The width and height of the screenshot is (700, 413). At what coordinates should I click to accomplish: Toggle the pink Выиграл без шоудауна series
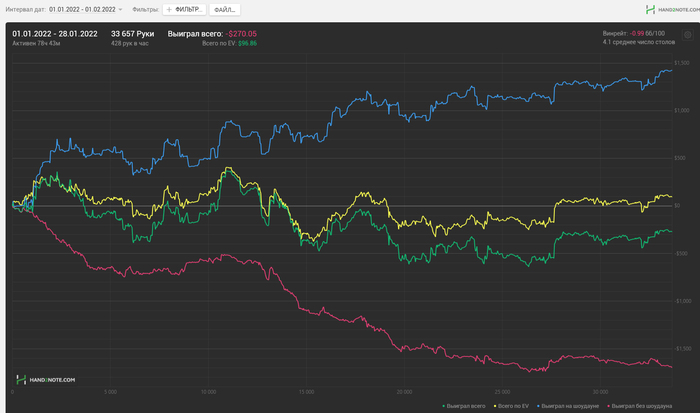(x=639, y=406)
